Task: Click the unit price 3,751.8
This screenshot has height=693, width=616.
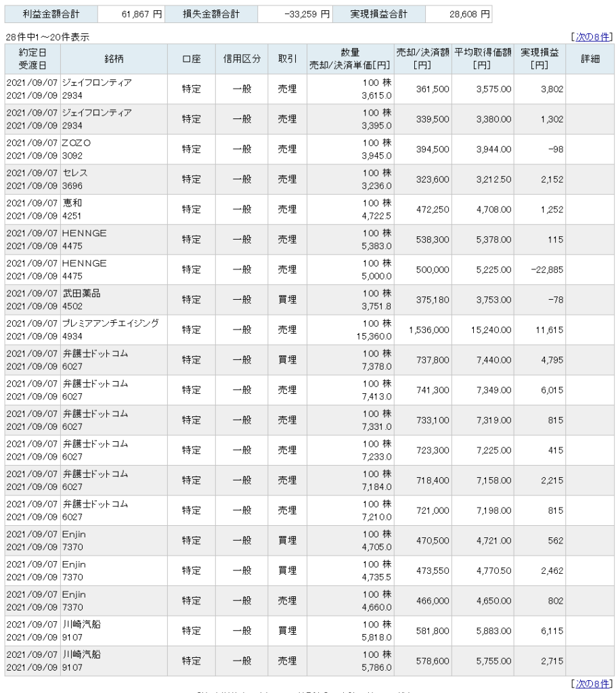Action: tap(377, 307)
